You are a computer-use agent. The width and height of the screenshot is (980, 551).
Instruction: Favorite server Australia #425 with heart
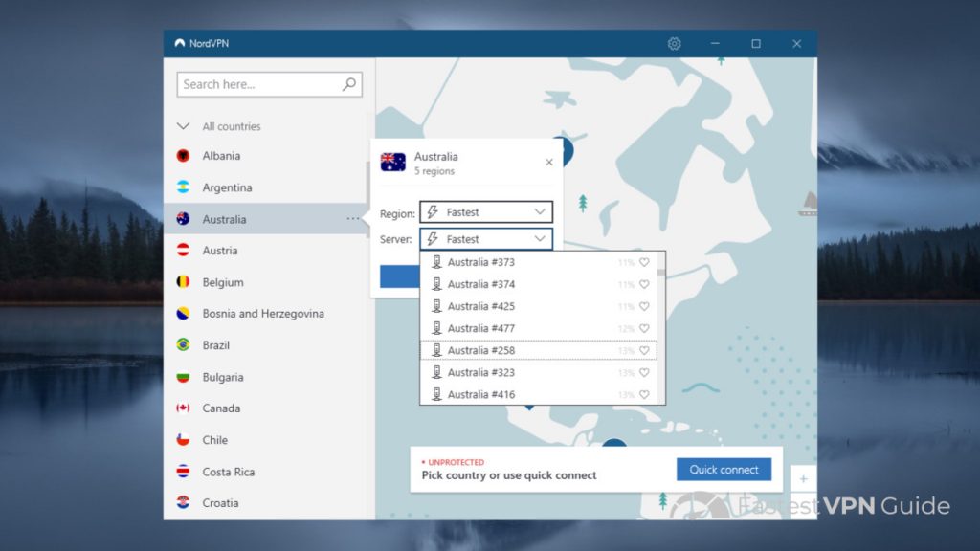point(644,306)
